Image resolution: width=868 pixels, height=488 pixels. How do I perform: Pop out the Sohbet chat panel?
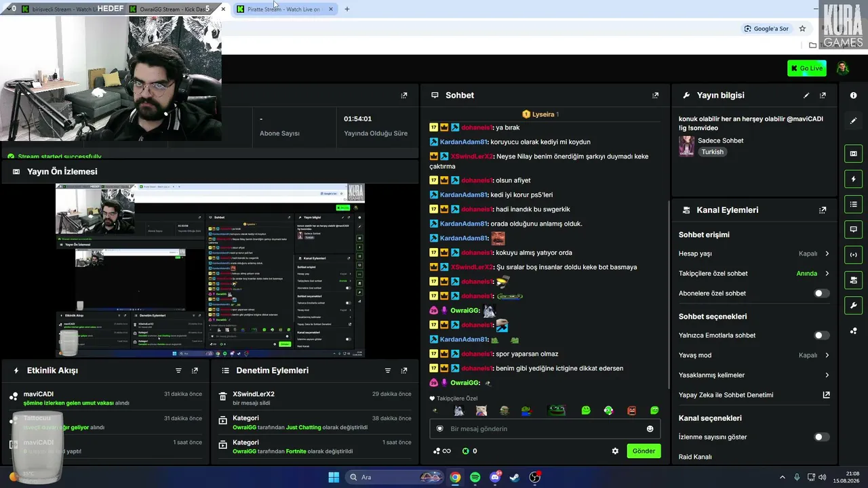655,96
